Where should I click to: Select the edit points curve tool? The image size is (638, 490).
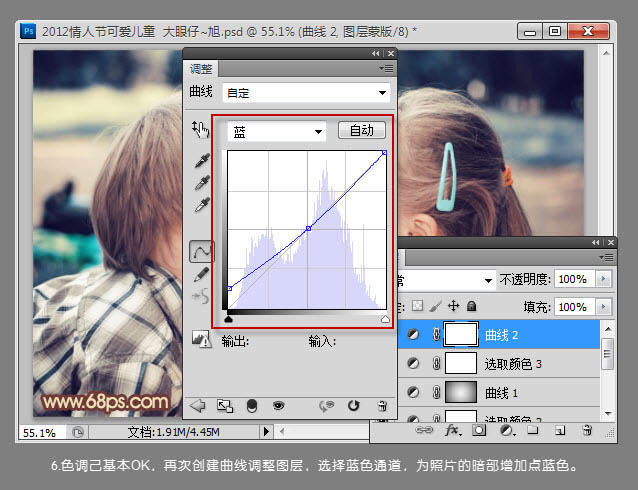tap(202, 252)
